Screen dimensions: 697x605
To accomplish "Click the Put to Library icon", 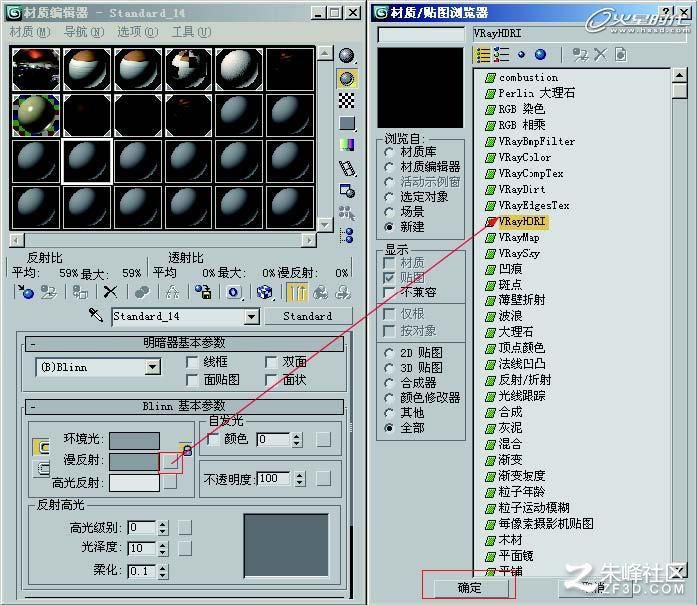I will (203, 292).
